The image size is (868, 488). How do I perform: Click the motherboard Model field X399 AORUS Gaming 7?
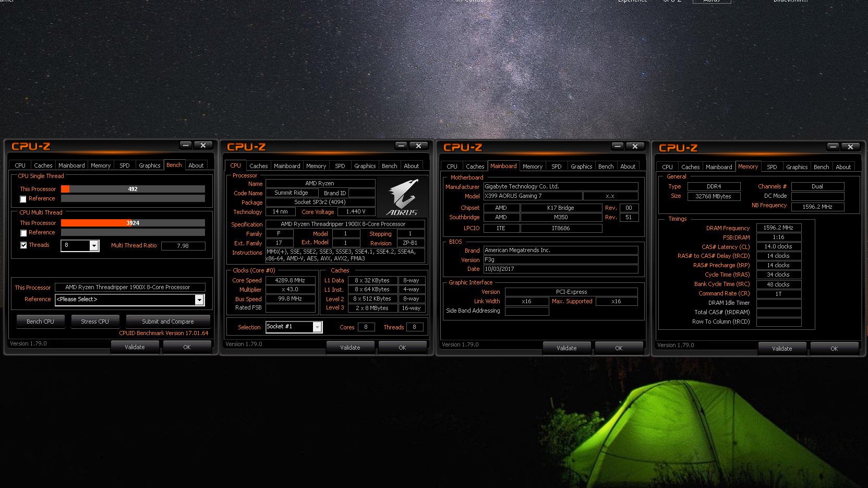point(533,196)
